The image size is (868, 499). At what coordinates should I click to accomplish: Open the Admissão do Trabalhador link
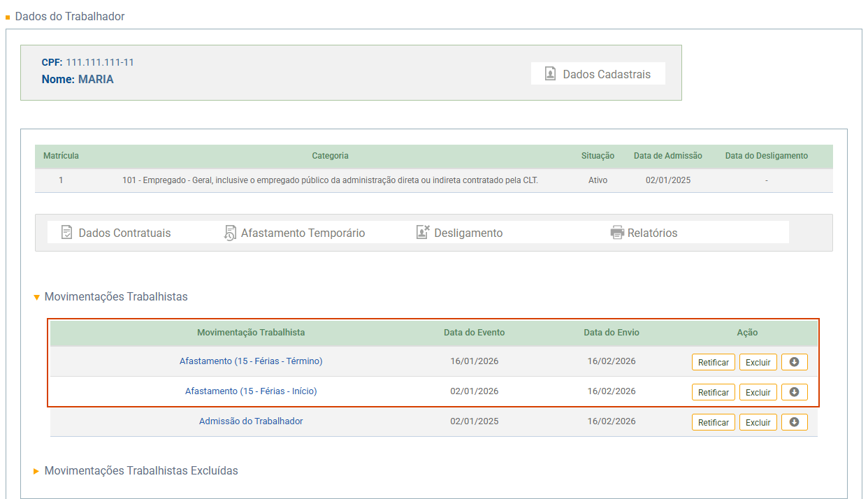pyautogui.click(x=251, y=421)
